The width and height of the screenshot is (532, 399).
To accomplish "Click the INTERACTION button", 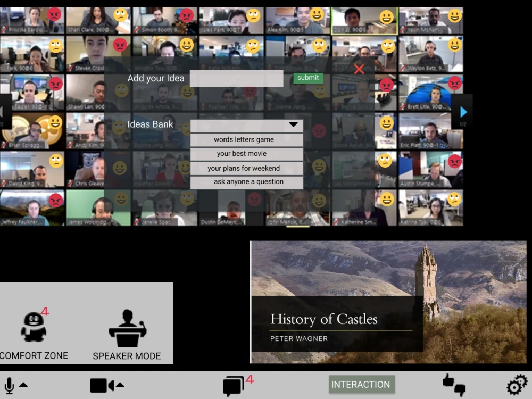I will pyautogui.click(x=362, y=385).
